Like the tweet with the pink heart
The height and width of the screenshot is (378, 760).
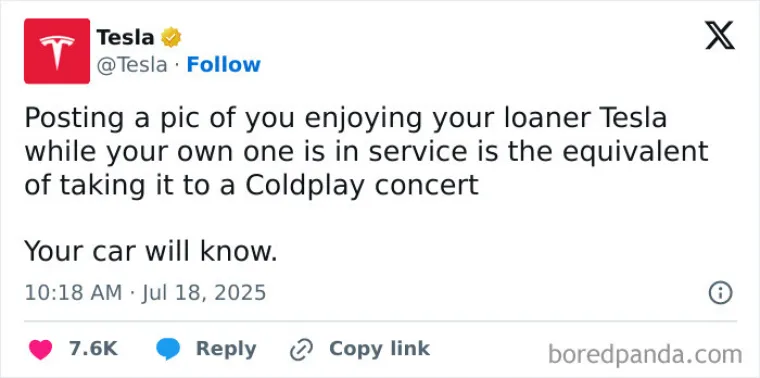tap(40, 349)
